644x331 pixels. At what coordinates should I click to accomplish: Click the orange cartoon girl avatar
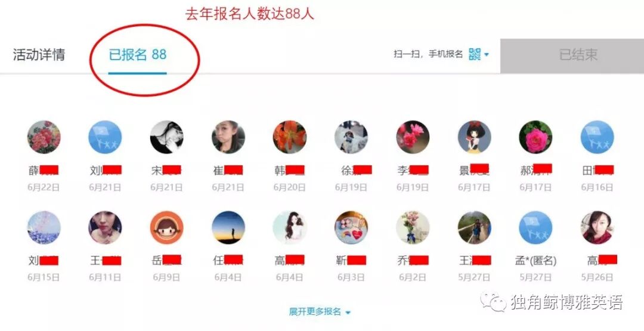point(167,227)
